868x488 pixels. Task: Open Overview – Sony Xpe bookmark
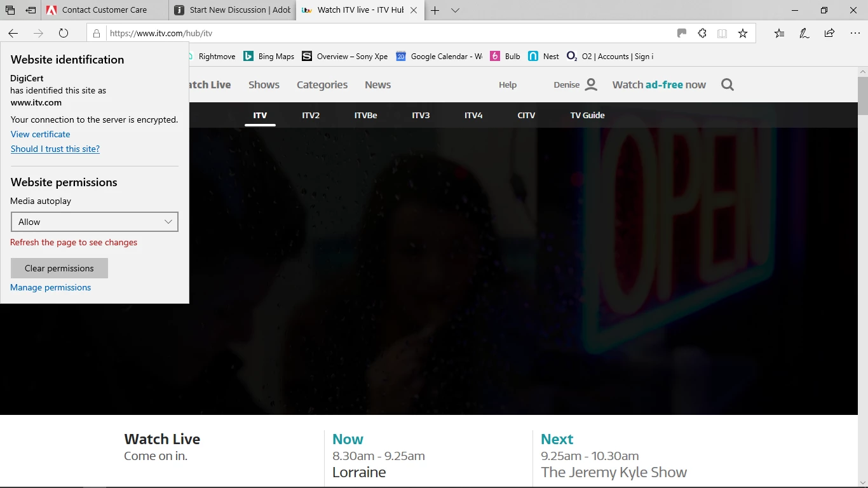point(345,57)
